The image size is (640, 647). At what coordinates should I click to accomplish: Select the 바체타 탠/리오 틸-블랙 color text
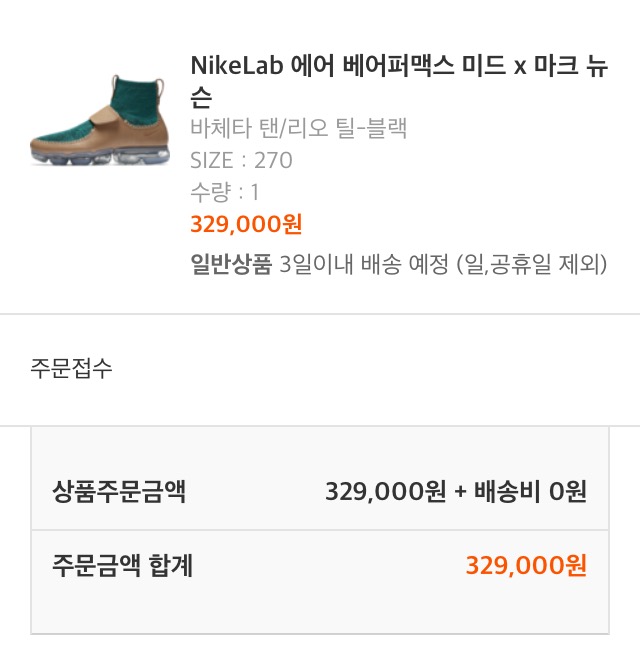coord(298,128)
